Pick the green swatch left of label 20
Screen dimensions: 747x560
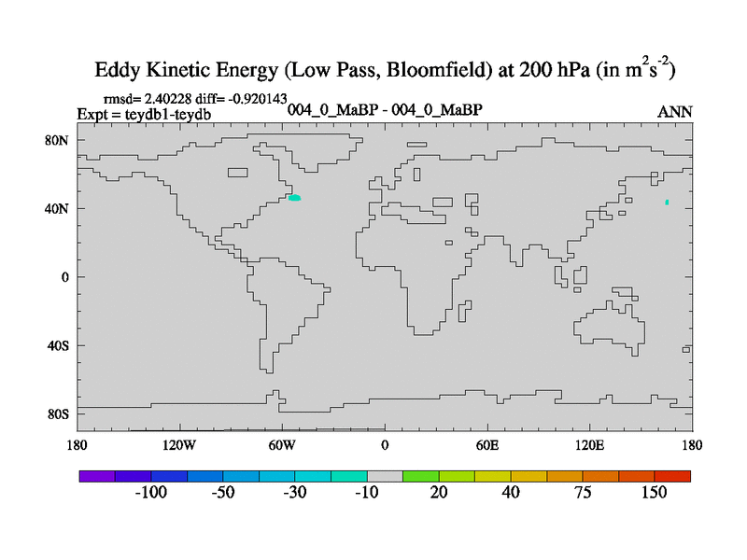point(421,476)
